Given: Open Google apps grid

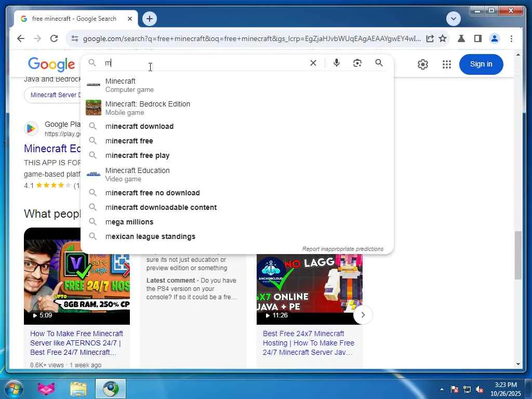Looking at the screenshot, I should 446,64.
